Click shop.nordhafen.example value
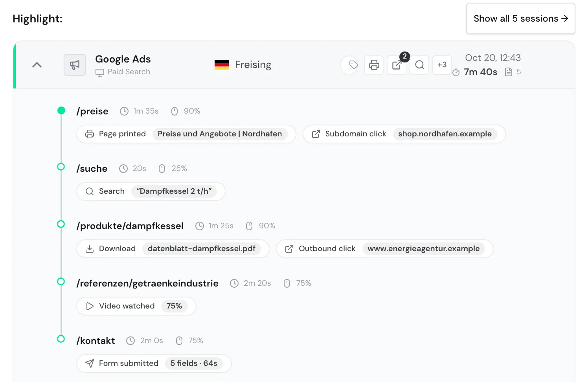588x382 pixels. pyautogui.click(x=445, y=134)
